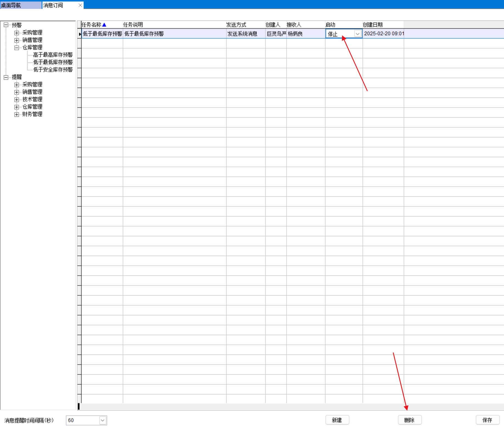The image size is (504, 427).
Task: Click the 删除 button
Action: pyautogui.click(x=410, y=420)
